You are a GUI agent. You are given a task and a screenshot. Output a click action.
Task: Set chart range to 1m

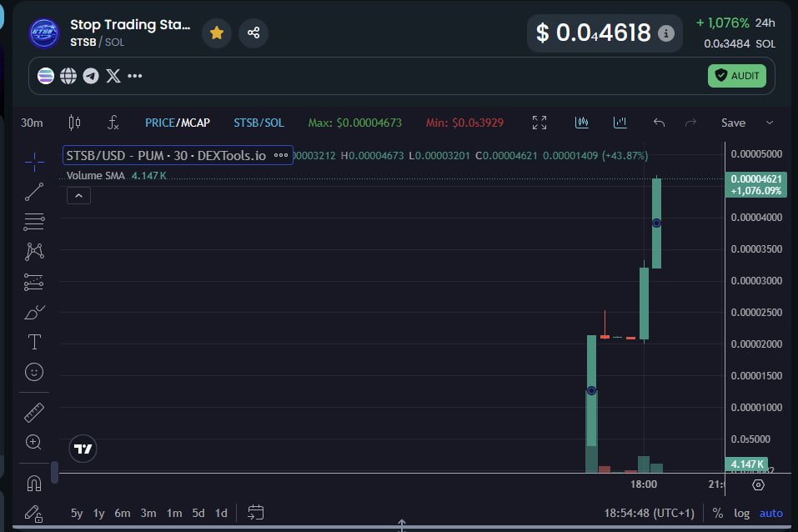tap(174, 513)
